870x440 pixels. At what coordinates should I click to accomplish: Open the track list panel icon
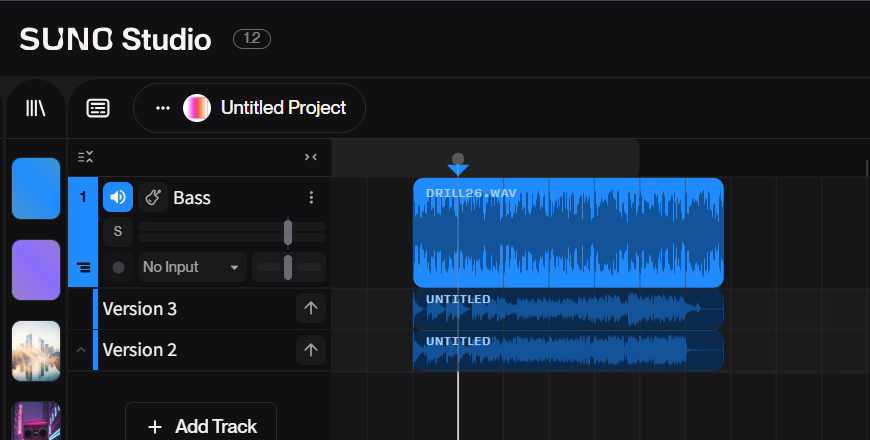click(x=98, y=108)
